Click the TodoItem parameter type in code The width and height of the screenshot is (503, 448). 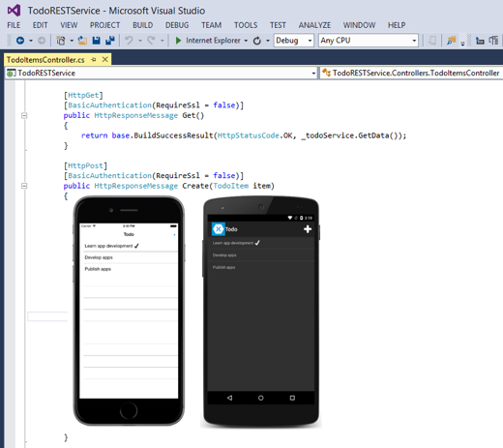click(x=231, y=186)
